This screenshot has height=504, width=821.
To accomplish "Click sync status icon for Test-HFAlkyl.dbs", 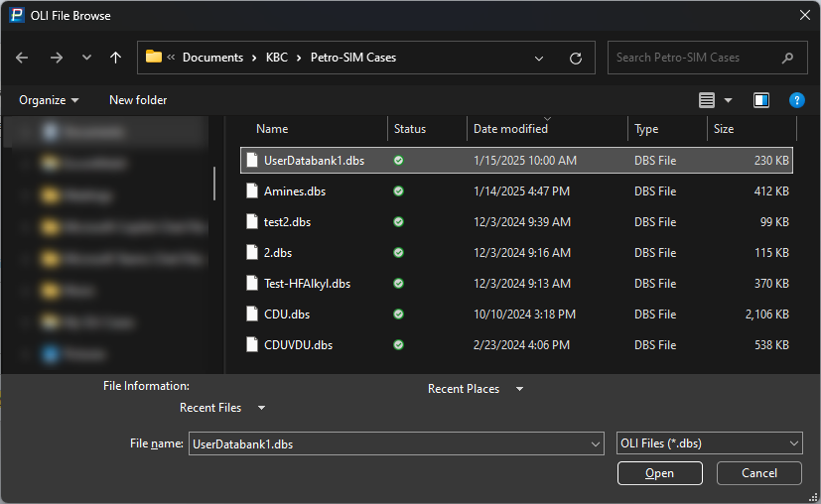I will (398, 284).
